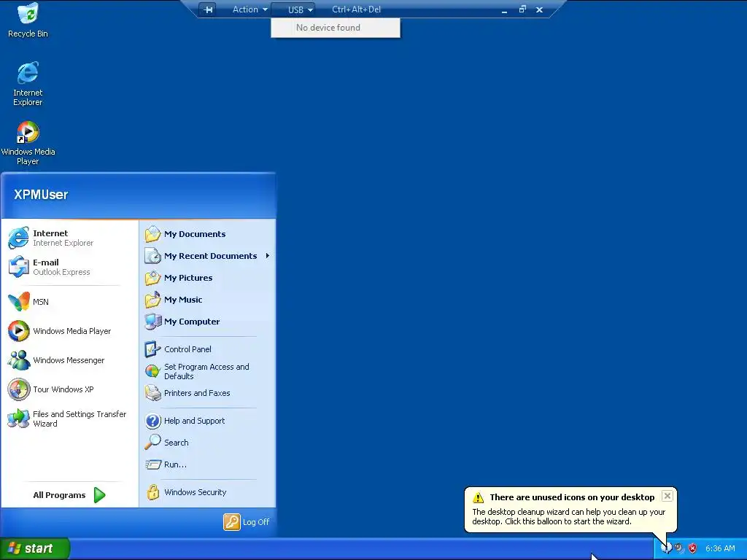The image size is (747, 560).
Task: Click the desktop cleanup tray icon under the balloon
Action: [x=667, y=548]
